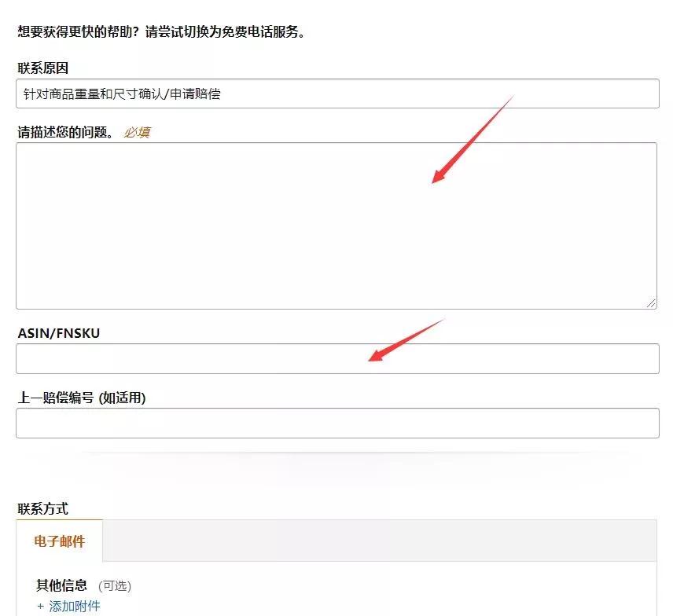Image resolution: width=673 pixels, height=616 pixels.
Task: Click the ASIN/FNSKU label
Action: point(59,333)
